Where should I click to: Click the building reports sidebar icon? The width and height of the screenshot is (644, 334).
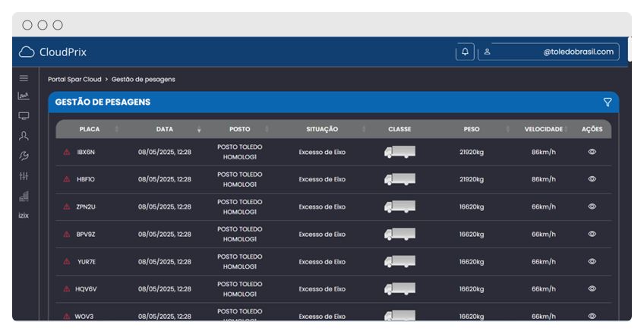click(x=24, y=197)
